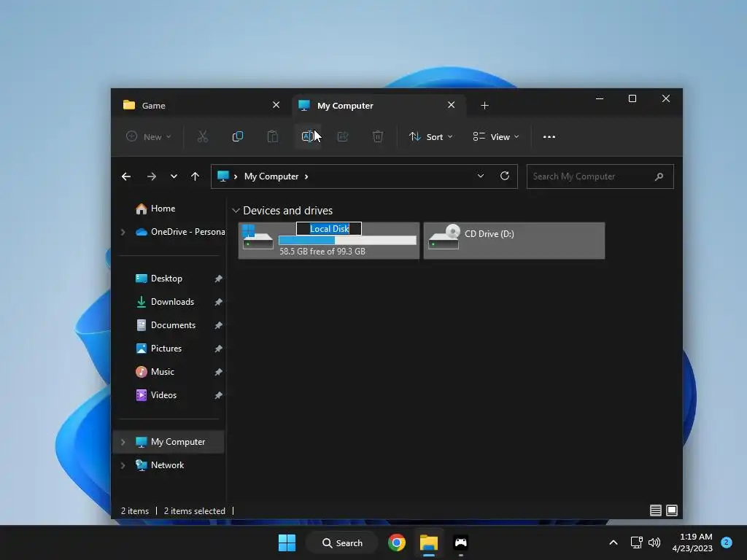Viewport: 747px width, 560px height.
Task: Go up one level with up arrow
Action: click(x=195, y=176)
